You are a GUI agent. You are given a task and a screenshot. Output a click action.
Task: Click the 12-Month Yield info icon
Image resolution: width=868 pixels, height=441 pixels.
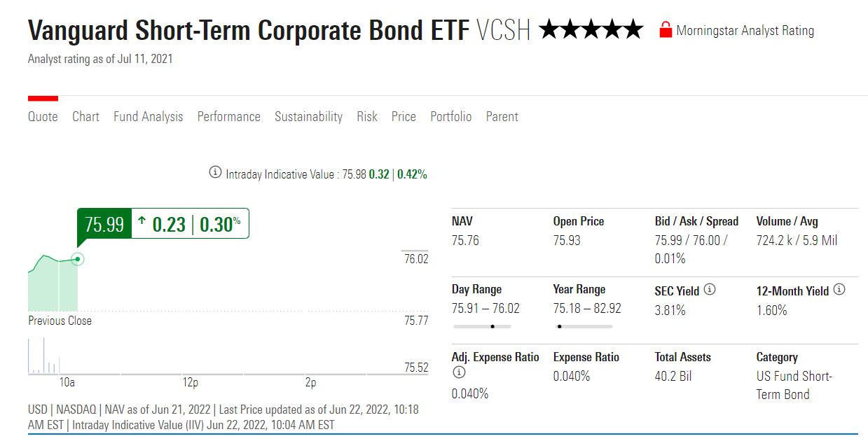839,289
